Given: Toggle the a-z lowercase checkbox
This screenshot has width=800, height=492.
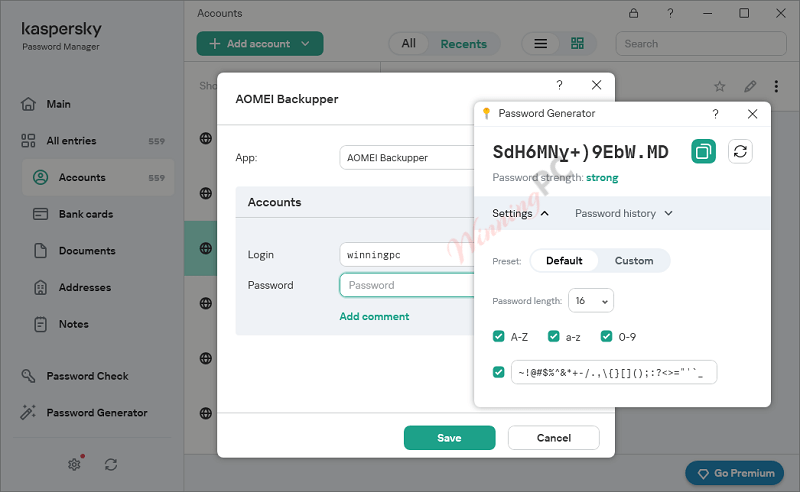Looking at the screenshot, I should pyautogui.click(x=554, y=336).
